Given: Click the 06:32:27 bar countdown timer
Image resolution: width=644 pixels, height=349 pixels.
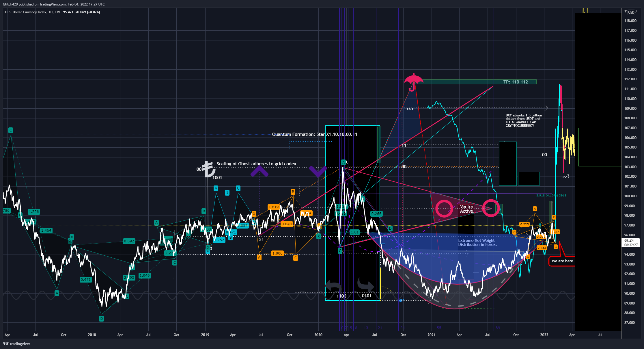Looking at the screenshot, I should point(631,245).
